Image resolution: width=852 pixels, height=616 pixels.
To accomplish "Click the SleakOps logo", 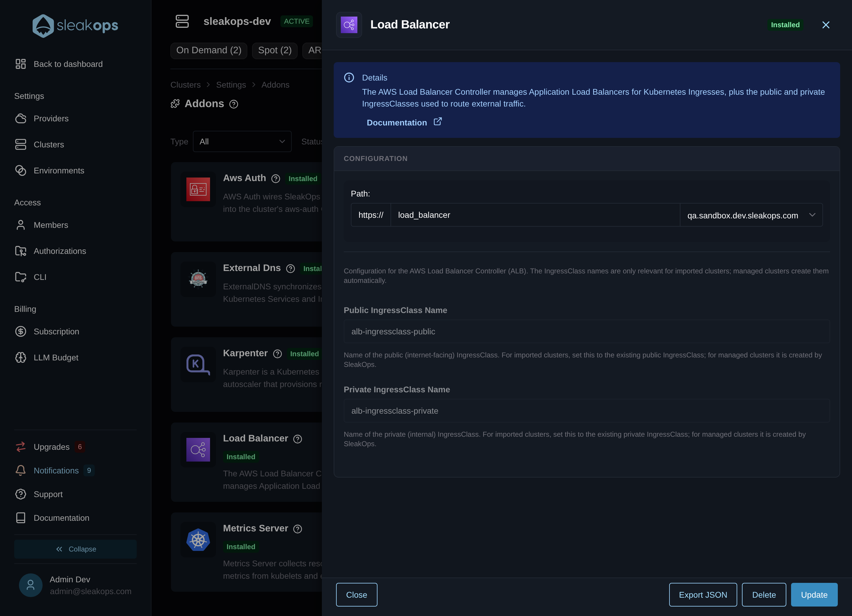I will point(75,25).
